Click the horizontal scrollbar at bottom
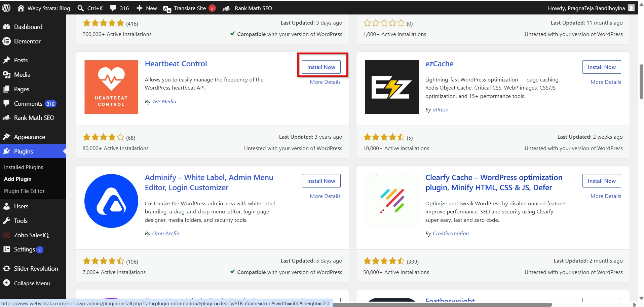 442,304
